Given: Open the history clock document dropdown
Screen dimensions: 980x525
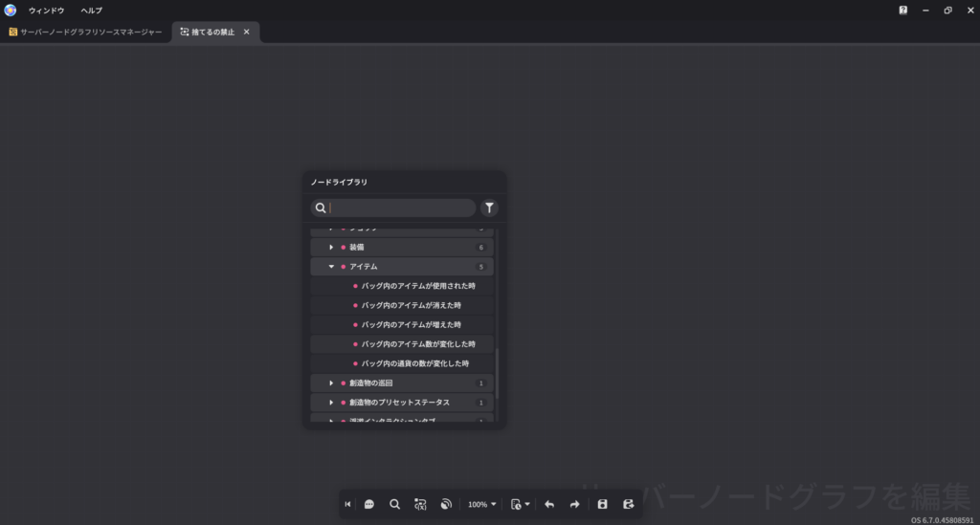Looking at the screenshot, I should point(520,504).
